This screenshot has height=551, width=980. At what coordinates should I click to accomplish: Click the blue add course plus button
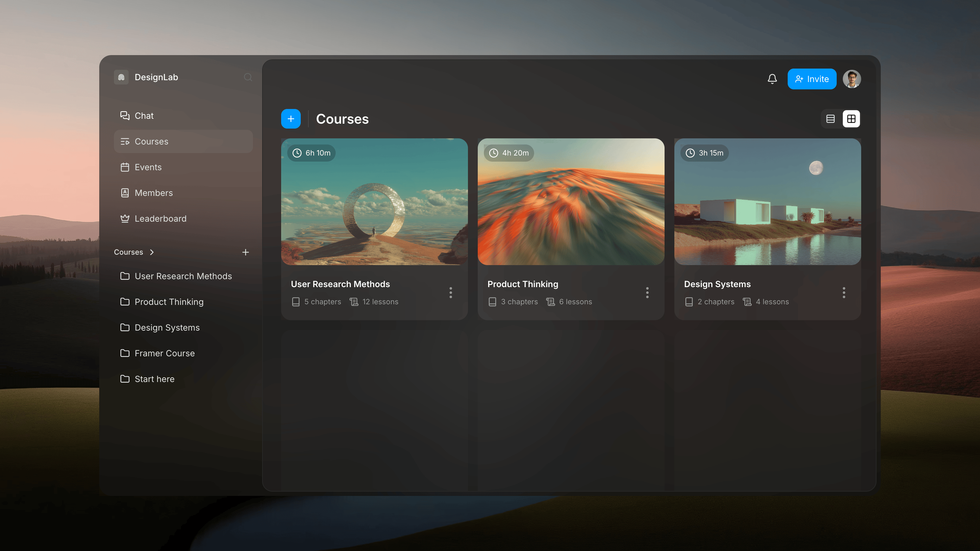291,119
